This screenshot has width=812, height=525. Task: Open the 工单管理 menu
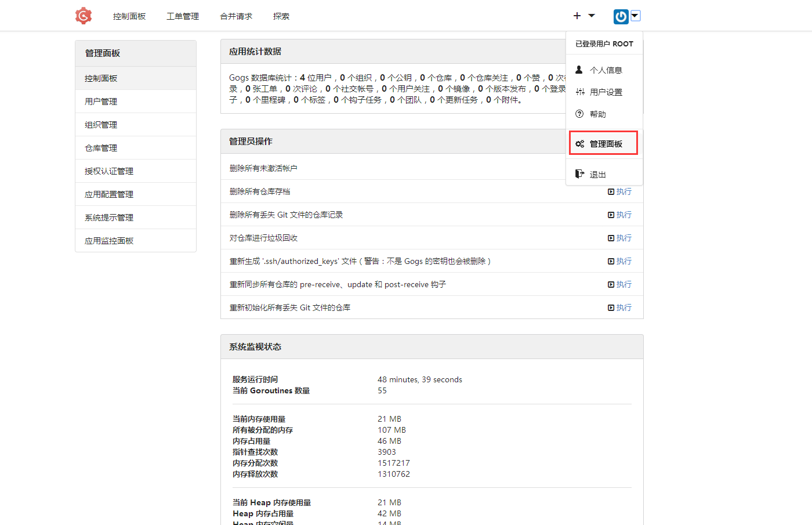pyautogui.click(x=182, y=16)
